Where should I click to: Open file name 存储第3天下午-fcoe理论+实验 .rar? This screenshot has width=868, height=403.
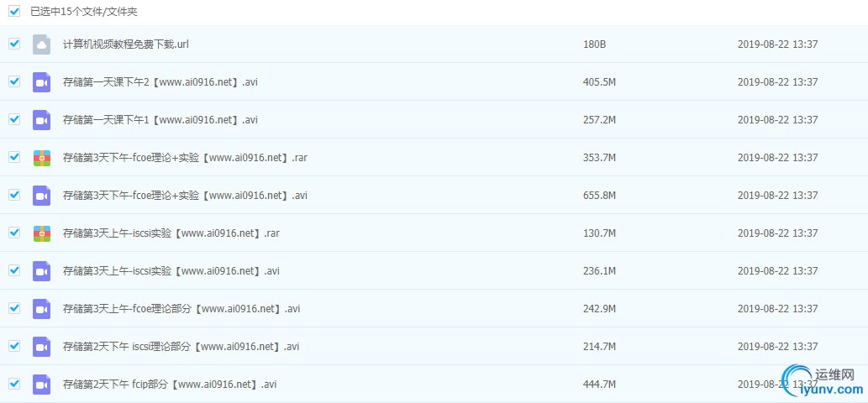point(185,158)
